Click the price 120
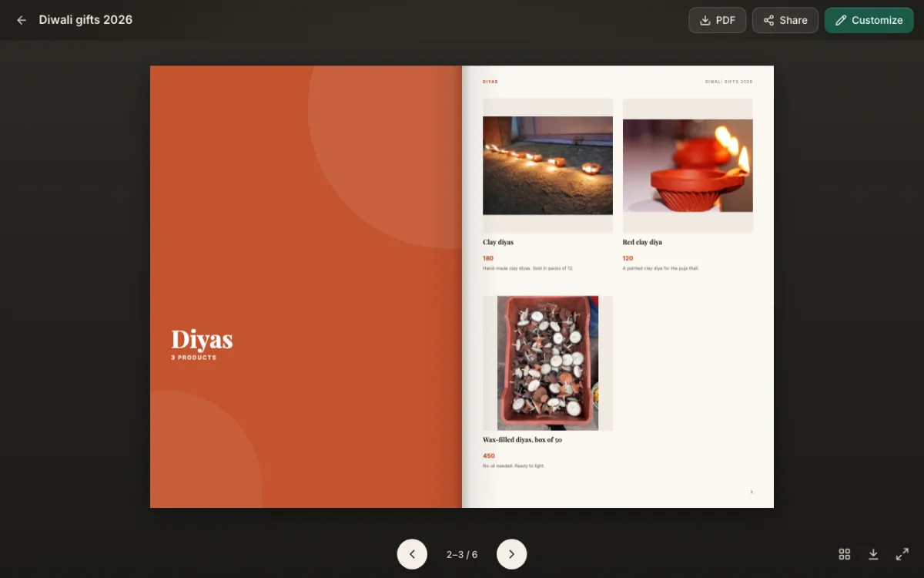Viewport: 924px width, 578px height. pyautogui.click(x=628, y=258)
